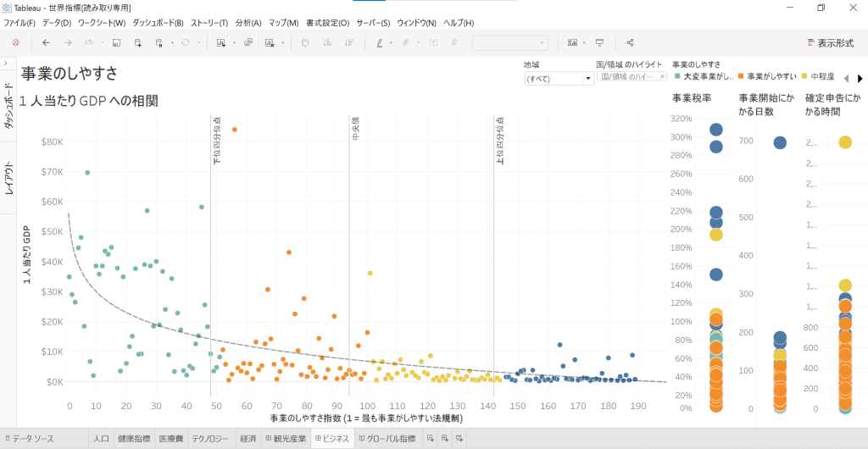
Task: Click the search icon in highlighter field
Action: coord(663,77)
